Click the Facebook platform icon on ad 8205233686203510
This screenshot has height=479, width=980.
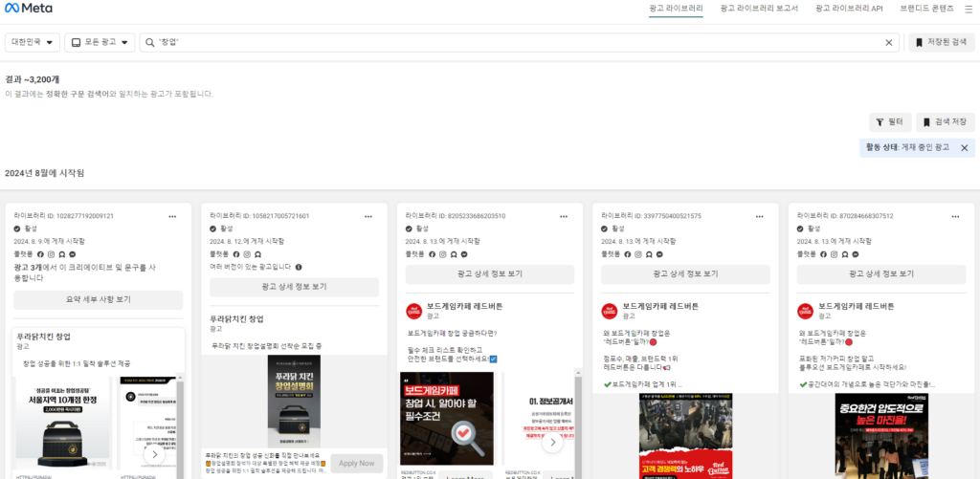coord(432,254)
